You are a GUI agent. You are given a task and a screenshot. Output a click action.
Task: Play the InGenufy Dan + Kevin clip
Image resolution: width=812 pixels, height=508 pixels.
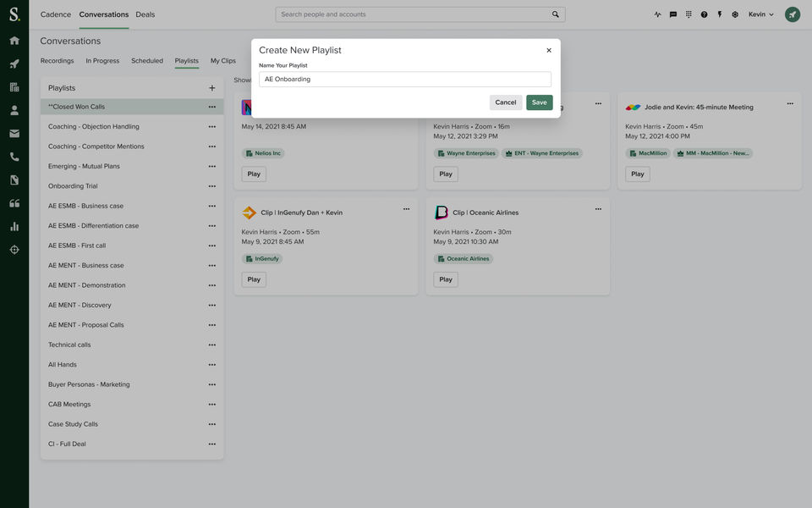tap(254, 279)
